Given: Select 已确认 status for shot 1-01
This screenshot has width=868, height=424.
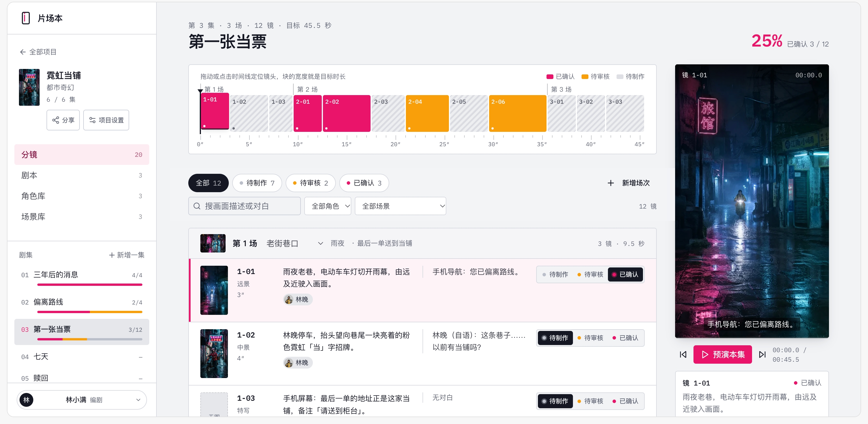Looking at the screenshot, I should (625, 275).
